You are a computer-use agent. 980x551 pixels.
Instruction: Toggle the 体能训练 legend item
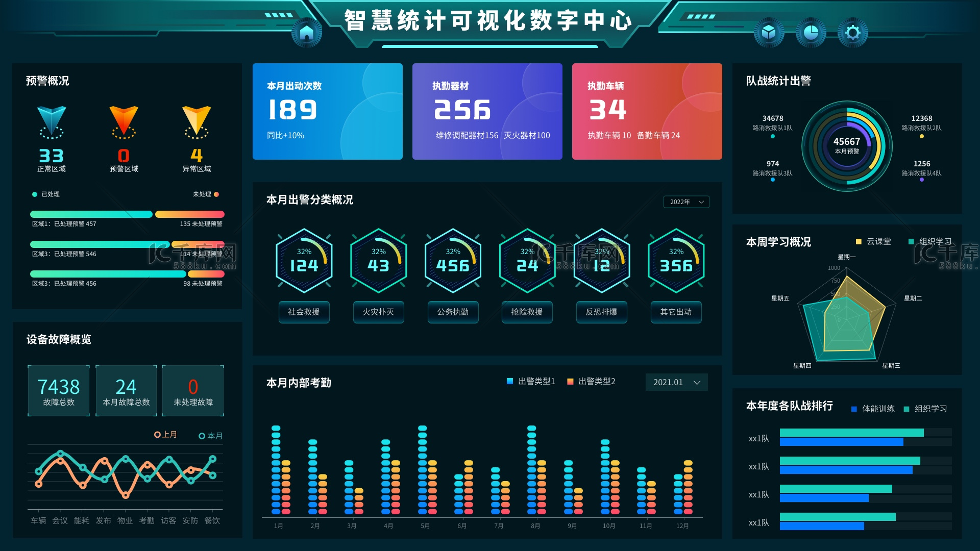coord(873,409)
